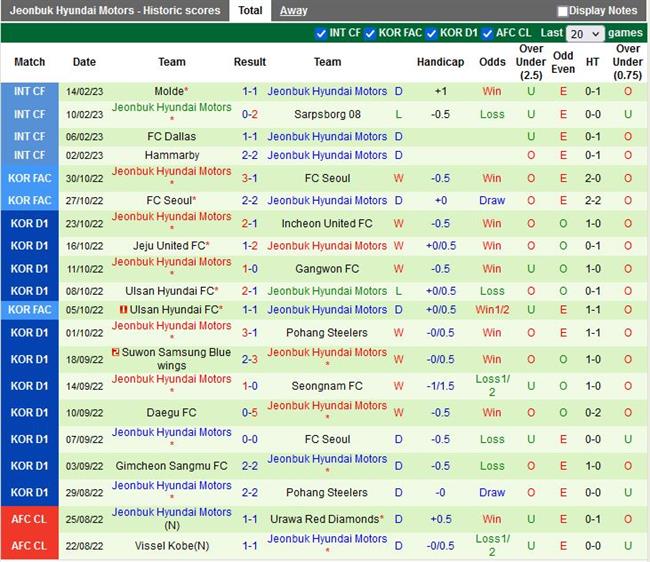Click the red card icon beside Ulsan Hyundai FC

tap(123, 310)
